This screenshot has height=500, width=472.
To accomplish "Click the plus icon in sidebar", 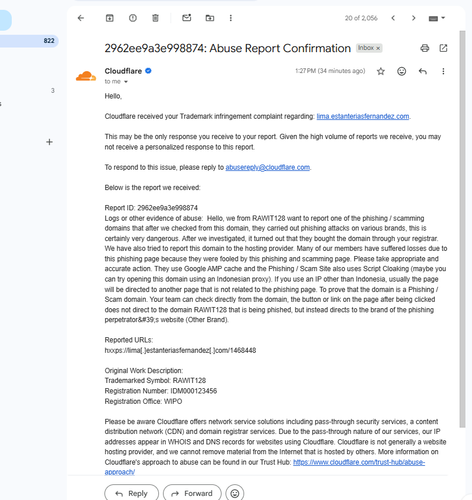I will coord(49,142).
